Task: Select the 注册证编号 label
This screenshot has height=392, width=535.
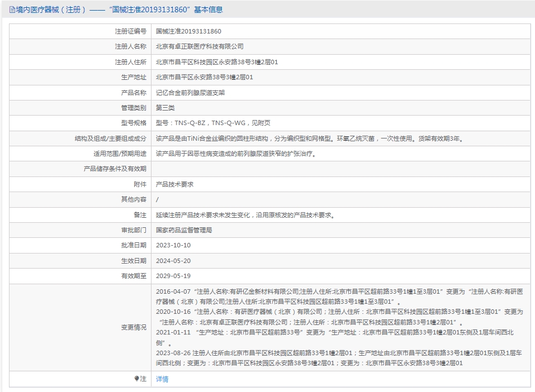Action: pos(131,31)
